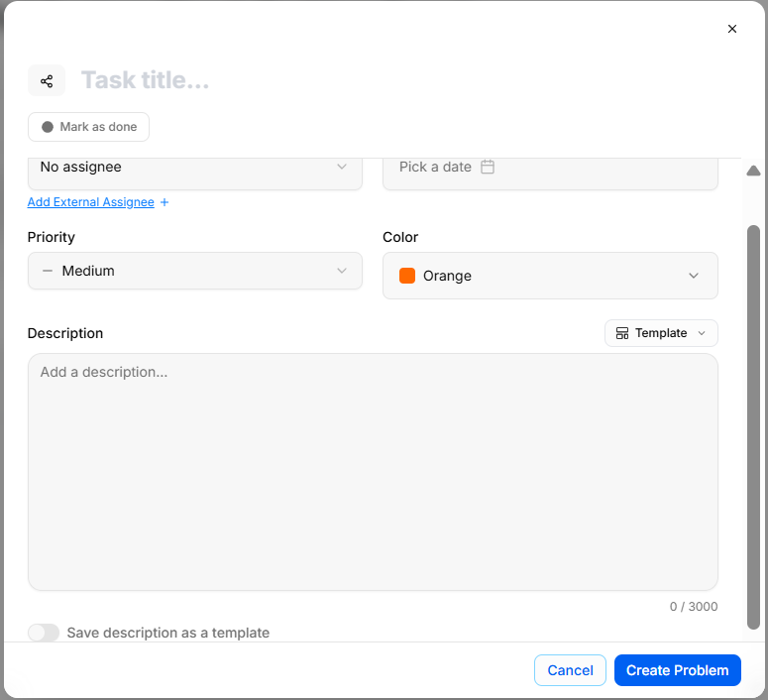Click the vertical scrollbar thumb
Viewport: 768px width, 700px height.
click(x=753, y=426)
